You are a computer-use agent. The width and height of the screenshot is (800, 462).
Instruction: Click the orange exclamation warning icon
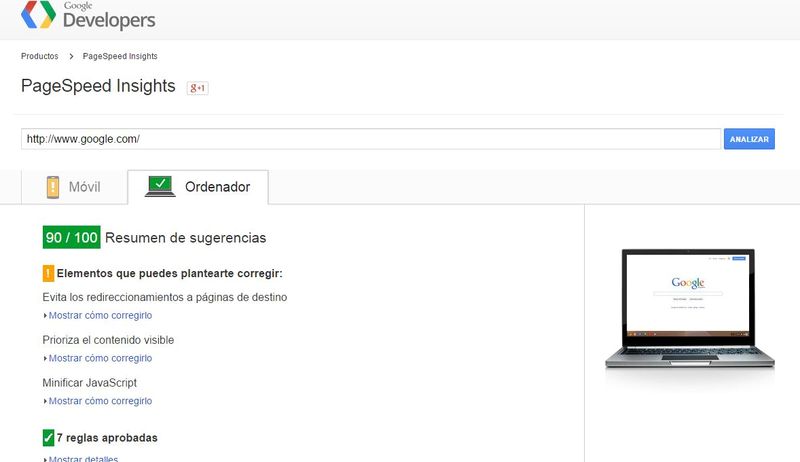(x=48, y=273)
